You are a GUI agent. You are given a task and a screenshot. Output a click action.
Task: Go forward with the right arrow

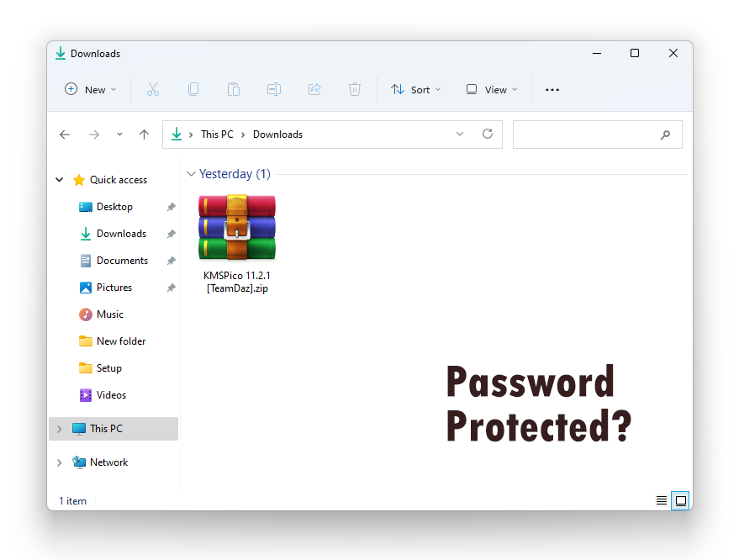(x=94, y=135)
